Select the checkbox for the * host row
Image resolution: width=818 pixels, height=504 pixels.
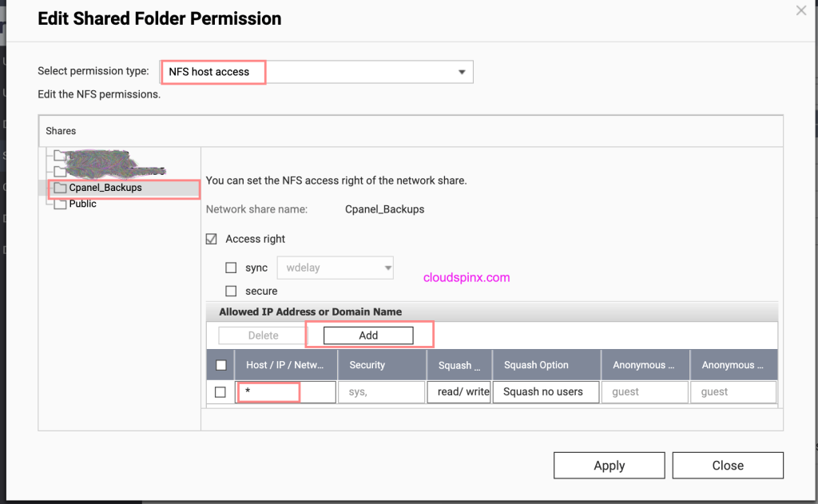(221, 392)
